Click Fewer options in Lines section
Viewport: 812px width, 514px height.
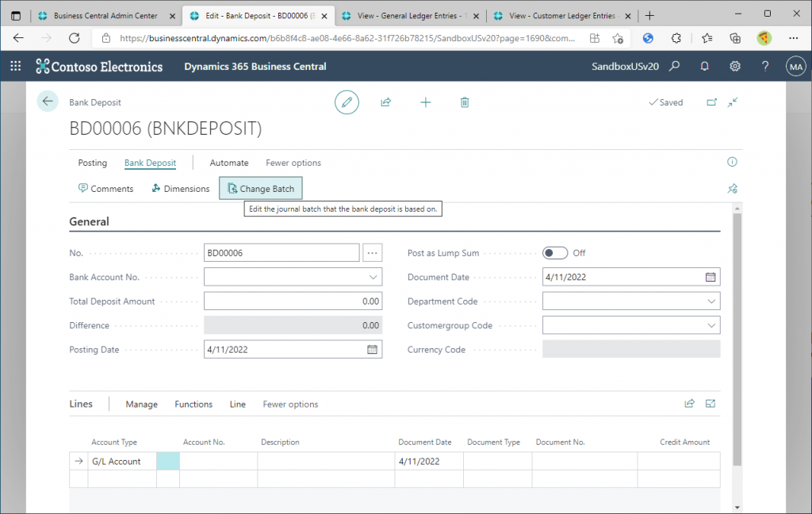click(290, 405)
